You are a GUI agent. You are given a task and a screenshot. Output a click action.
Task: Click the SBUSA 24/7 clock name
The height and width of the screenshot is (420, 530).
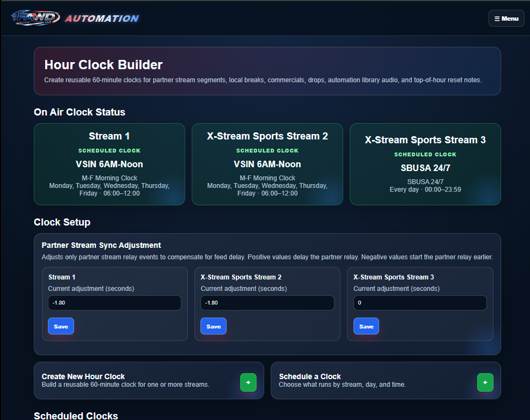tap(425, 168)
